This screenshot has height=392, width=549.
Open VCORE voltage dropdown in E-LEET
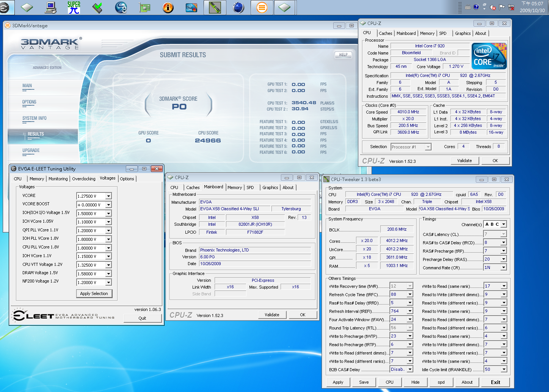click(108, 196)
